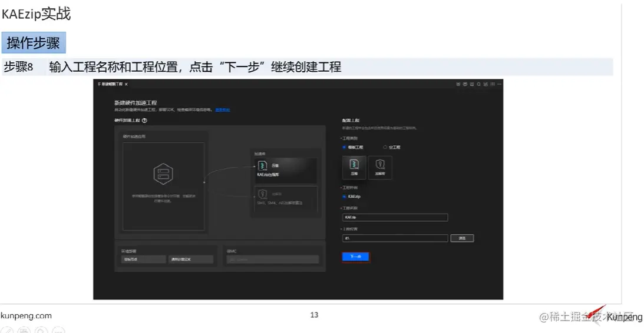Click the kunpeng.com footer text
Screen dimensions: 644x333
click(27, 316)
